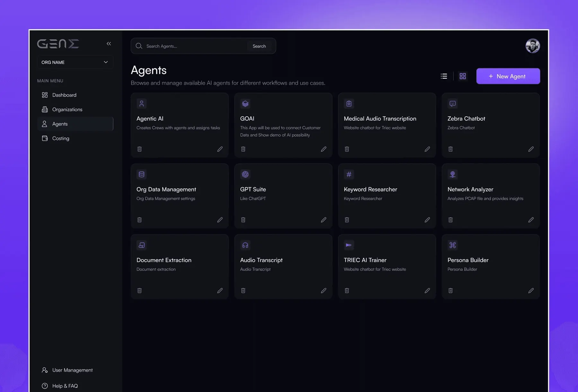This screenshot has width=578, height=392.
Task: Edit the TRIEC AI Trainer agent
Action: (x=427, y=291)
